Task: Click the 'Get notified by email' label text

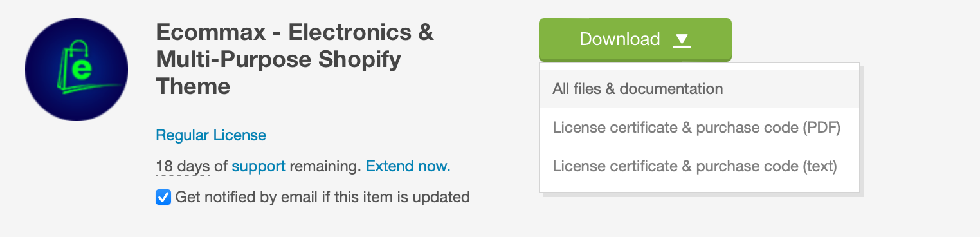Action: 322,197
